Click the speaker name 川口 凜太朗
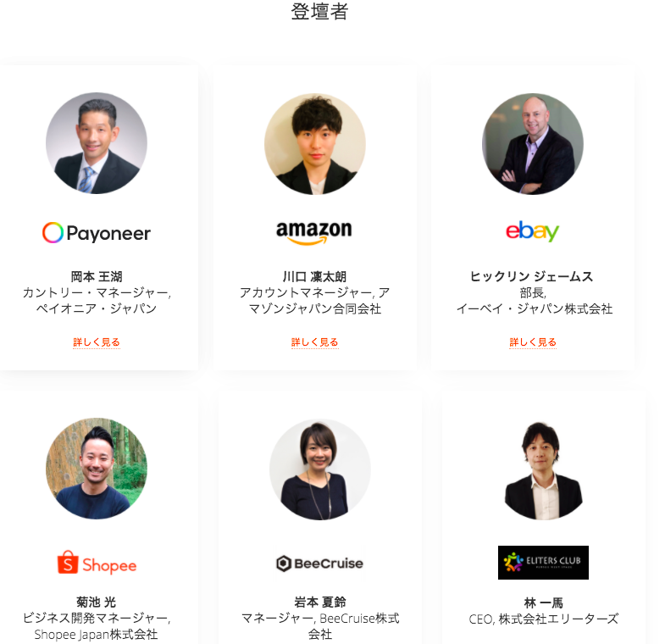 314,276
